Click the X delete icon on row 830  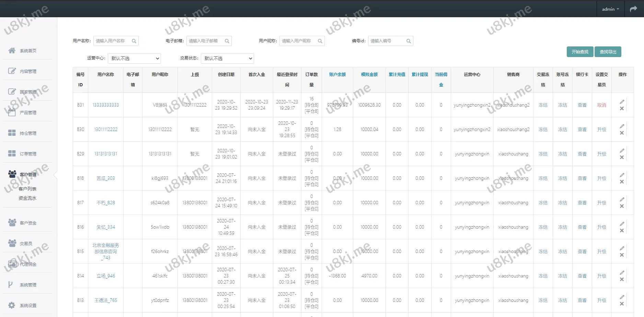pyautogui.click(x=622, y=133)
